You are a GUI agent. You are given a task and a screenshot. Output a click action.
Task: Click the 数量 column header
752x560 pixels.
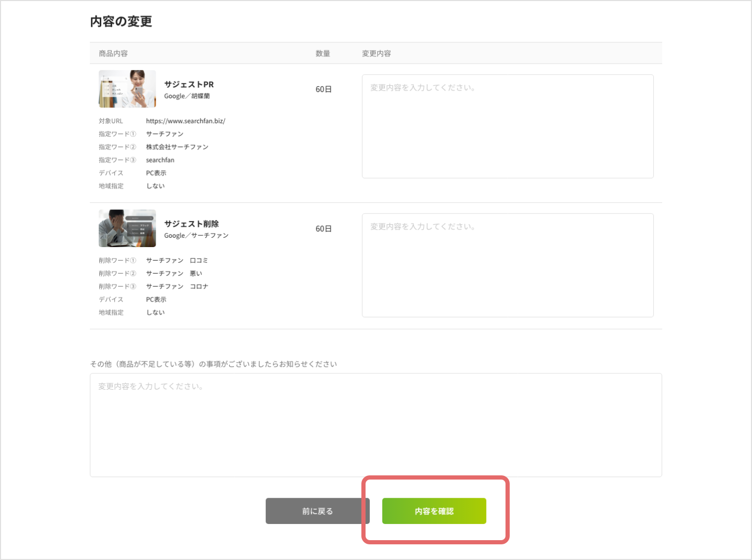tap(323, 53)
